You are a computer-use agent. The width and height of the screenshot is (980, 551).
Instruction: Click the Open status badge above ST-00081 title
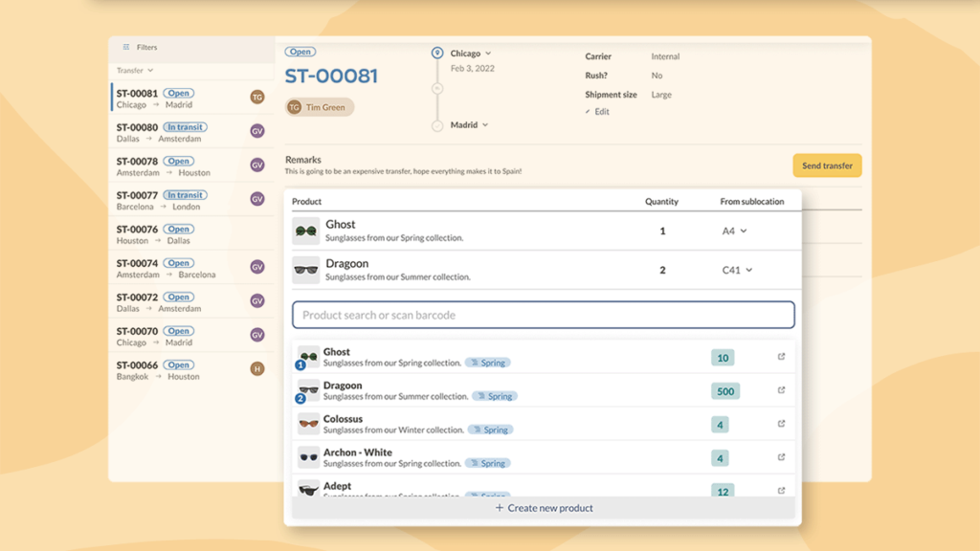(x=301, y=52)
